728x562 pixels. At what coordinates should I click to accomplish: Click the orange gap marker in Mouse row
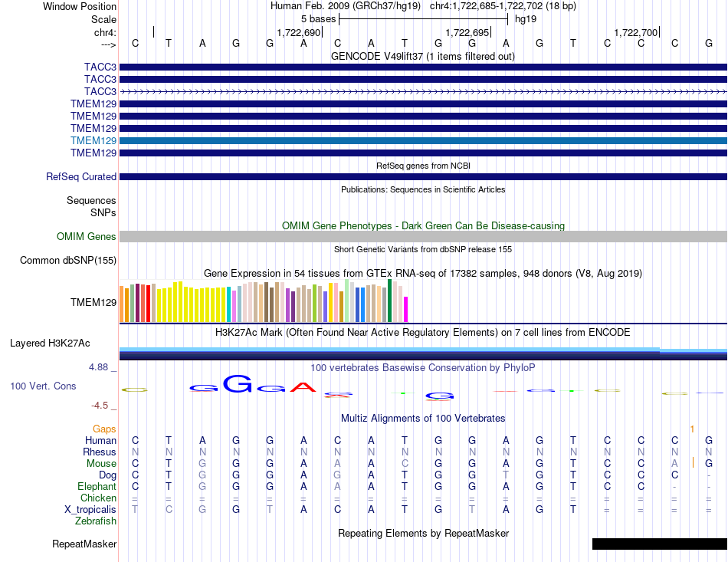coord(694,462)
